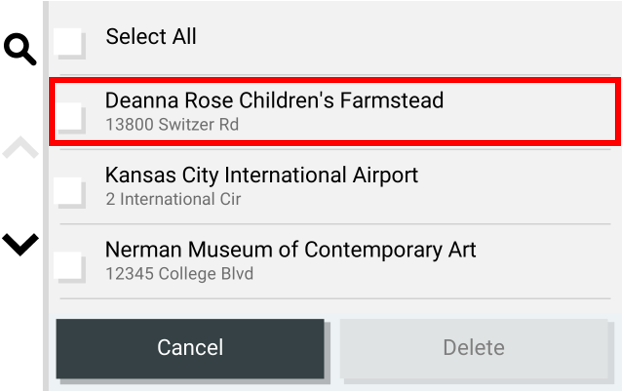
Task: Click the grey vertical bar beside the arrows
Action: (x=46, y=196)
